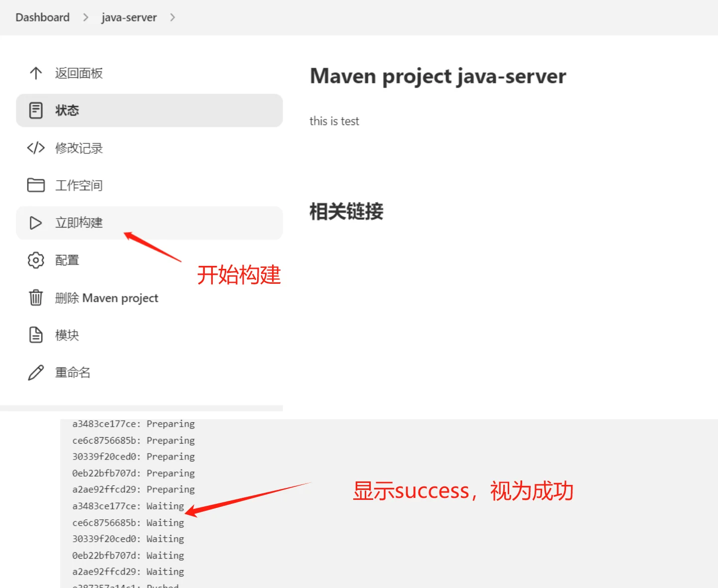The width and height of the screenshot is (718, 588).
Task: Click log line 'a3483ce177ce: Preparing'
Action: 134,424
